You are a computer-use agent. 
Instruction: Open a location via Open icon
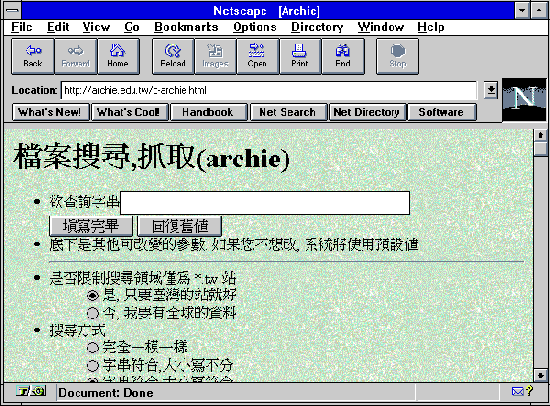[x=257, y=56]
